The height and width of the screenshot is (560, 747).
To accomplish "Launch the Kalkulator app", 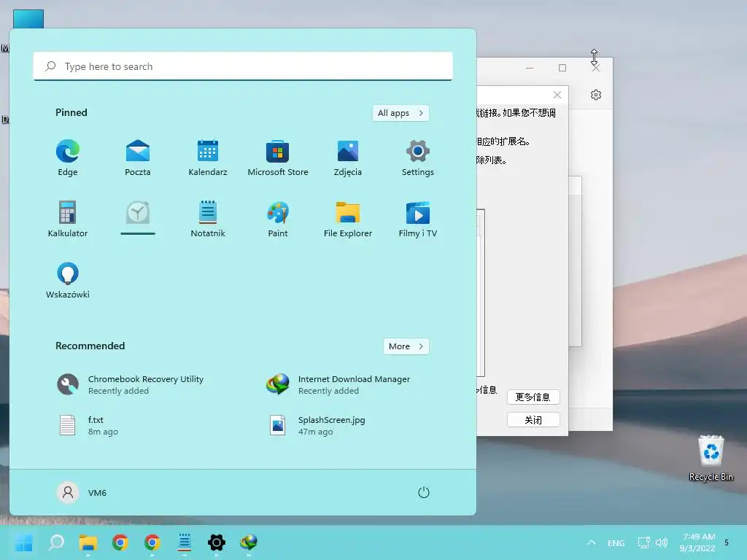I will [68, 219].
